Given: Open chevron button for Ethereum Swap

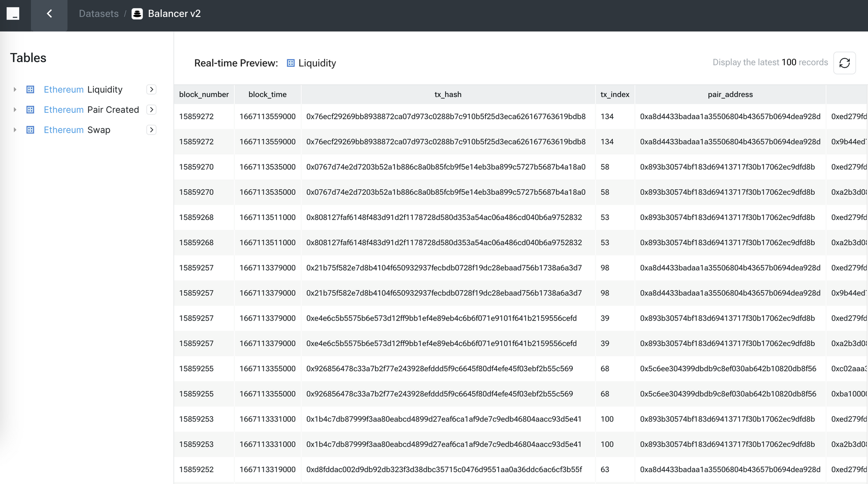Looking at the screenshot, I should (151, 130).
